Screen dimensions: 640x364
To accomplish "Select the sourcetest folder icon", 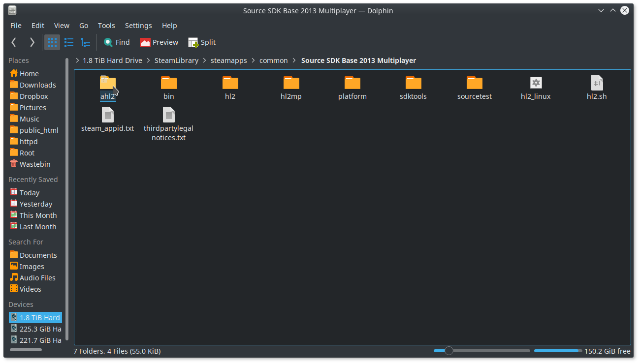I will [x=475, y=83].
